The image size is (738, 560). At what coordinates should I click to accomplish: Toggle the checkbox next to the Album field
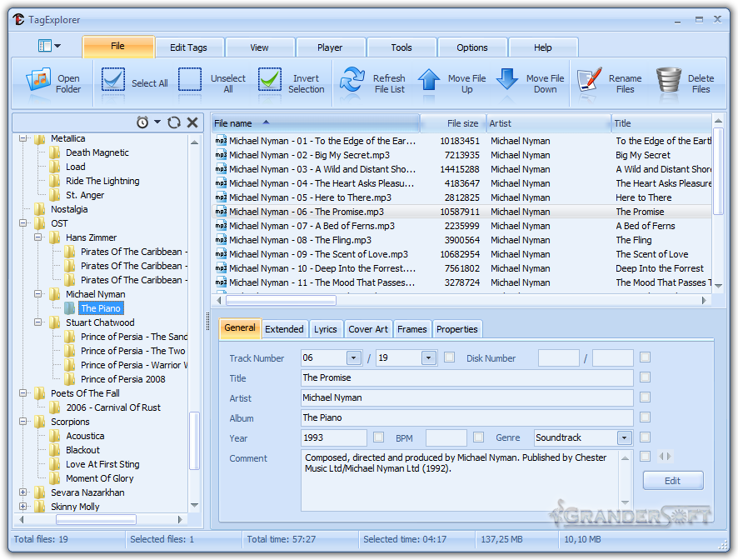(645, 417)
